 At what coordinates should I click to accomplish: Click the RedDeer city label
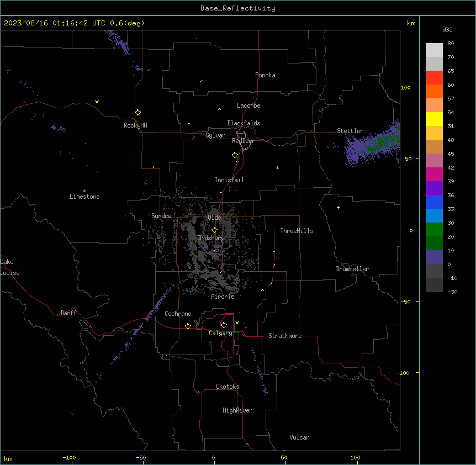(x=243, y=141)
